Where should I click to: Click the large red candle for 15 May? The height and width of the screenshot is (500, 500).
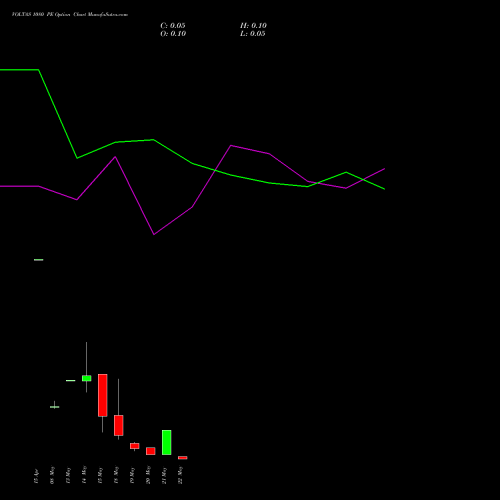pyautogui.click(x=103, y=395)
